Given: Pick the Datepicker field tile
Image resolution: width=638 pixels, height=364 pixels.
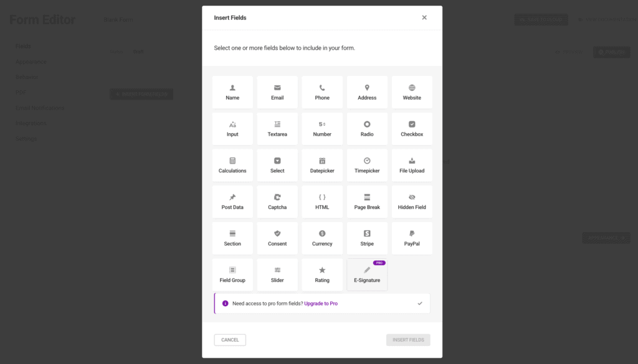Looking at the screenshot, I should pyautogui.click(x=322, y=166).
